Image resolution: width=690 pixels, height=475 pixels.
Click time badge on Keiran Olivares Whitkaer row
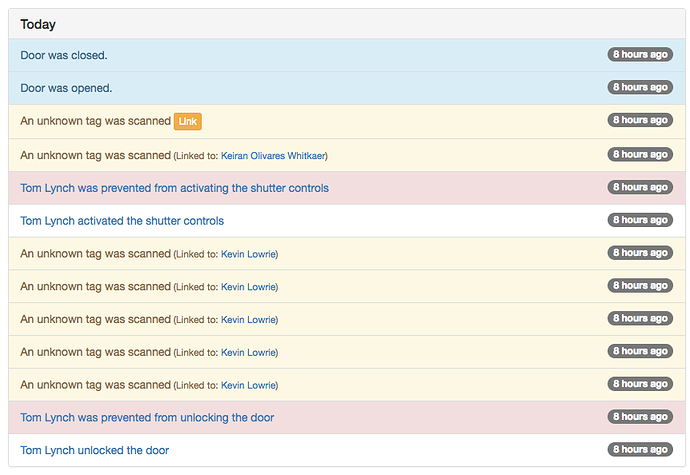coord(640,154)
